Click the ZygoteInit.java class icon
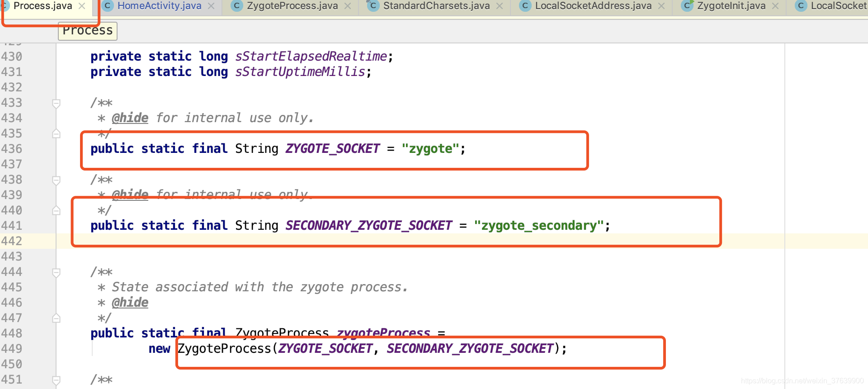Screen dimensions: 868x389 [x=687, y=6]
